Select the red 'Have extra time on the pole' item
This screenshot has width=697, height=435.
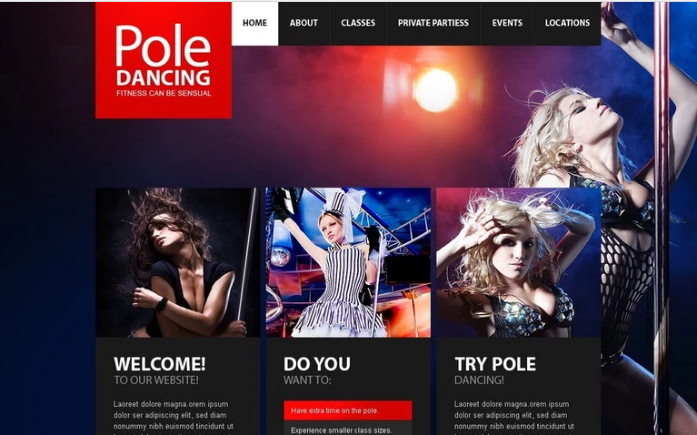pyautogui.click(x=348, y=411)
